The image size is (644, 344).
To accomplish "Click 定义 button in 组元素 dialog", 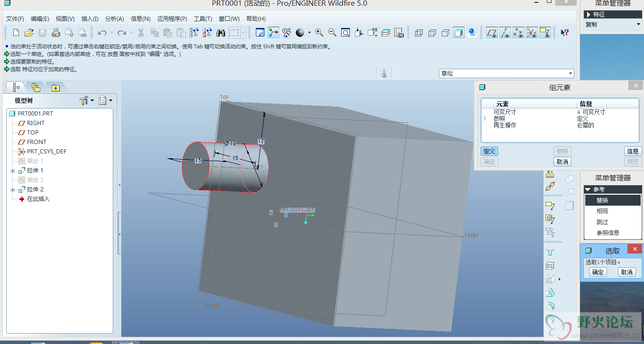I will [x=490, y=151].
